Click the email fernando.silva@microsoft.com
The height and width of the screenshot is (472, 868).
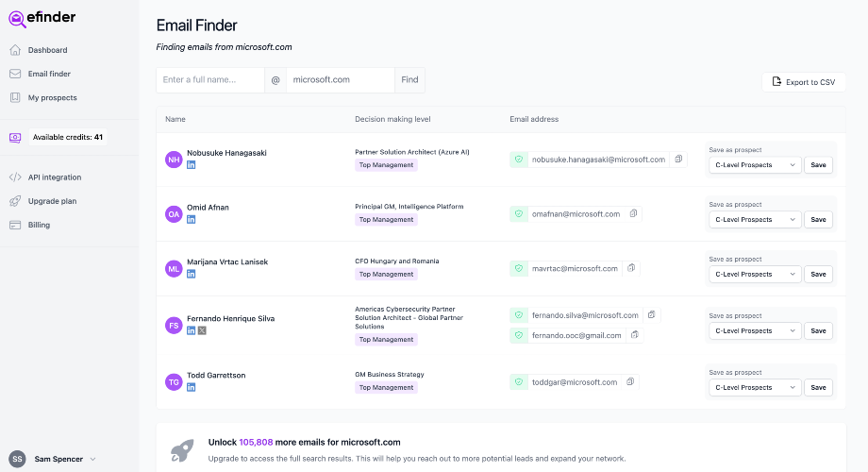(585, 315)
